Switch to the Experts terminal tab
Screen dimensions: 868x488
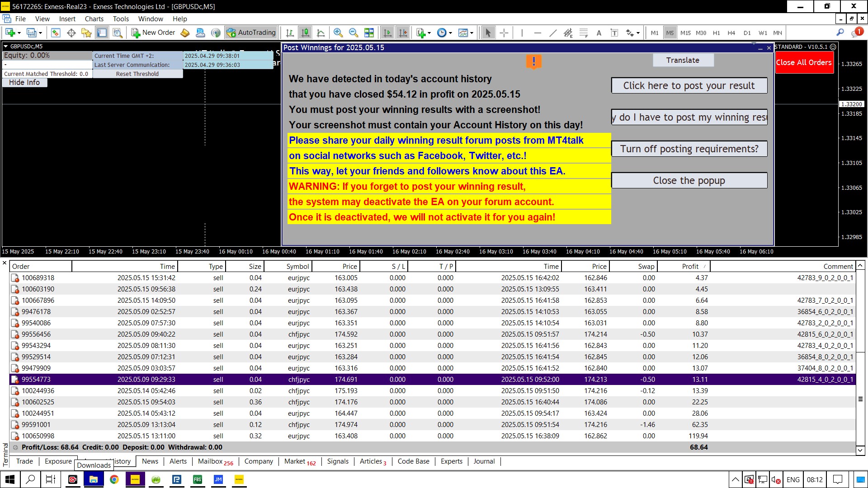(451, 461)
